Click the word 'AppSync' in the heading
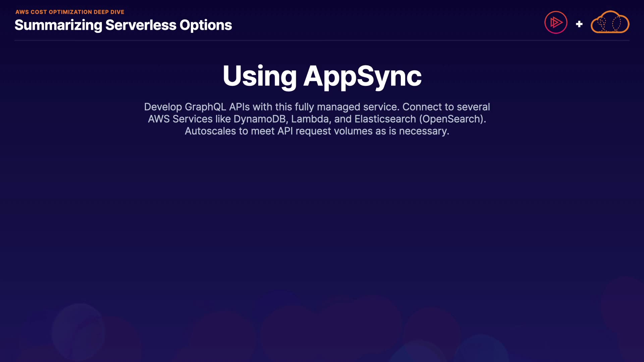The width and height of the screenshot is (644, 362). point(362,76)
